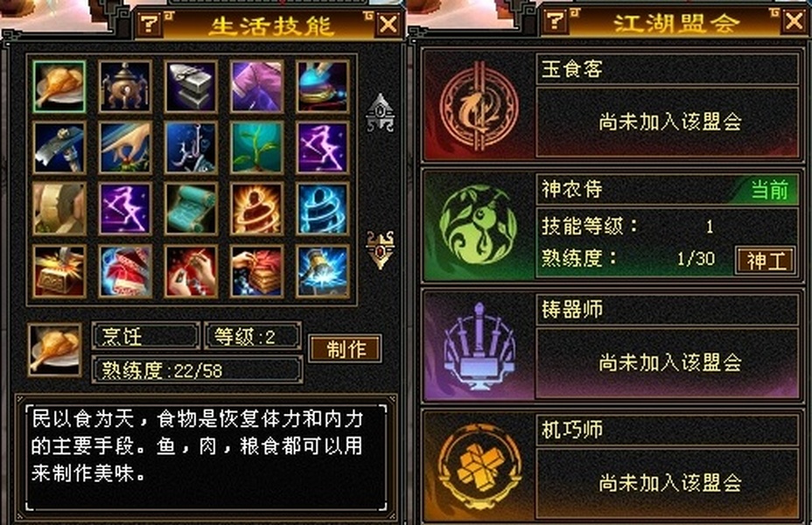Select the 机巧师 guild entry
812x525 pixels.
point(611,465)
